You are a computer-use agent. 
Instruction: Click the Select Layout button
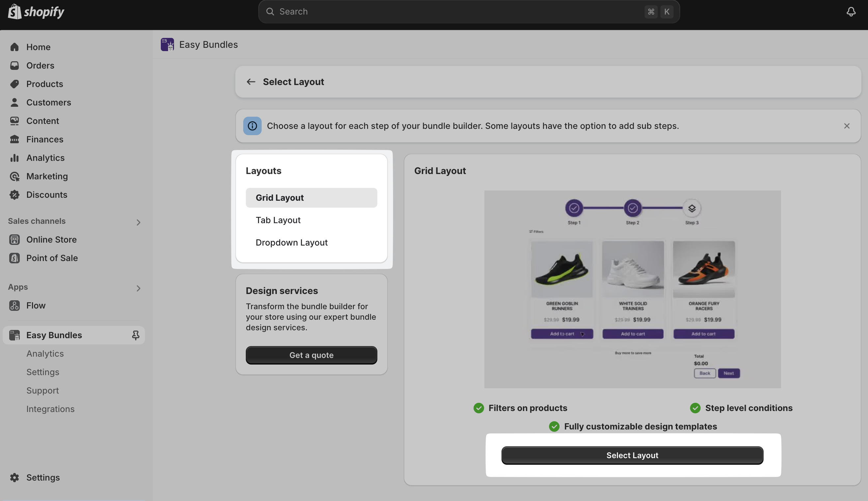coord(632,455)
